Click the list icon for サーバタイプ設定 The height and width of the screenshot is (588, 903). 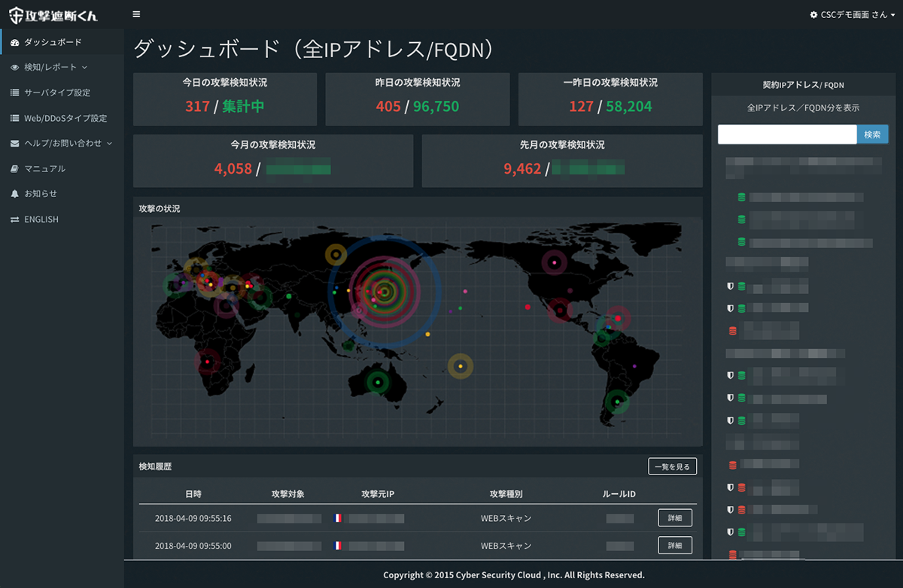click(x=15, y=92)
